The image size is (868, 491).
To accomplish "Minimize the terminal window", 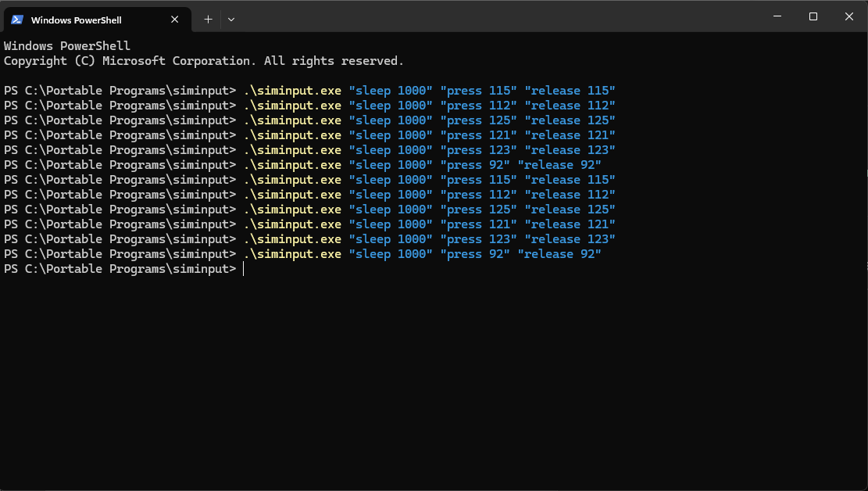I will [x=777, y=16].
